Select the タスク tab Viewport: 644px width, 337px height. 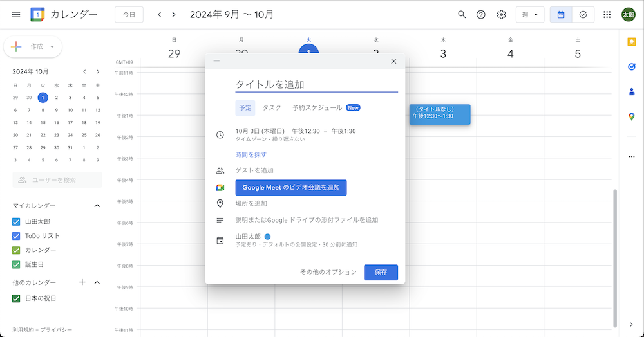(271, 107)
